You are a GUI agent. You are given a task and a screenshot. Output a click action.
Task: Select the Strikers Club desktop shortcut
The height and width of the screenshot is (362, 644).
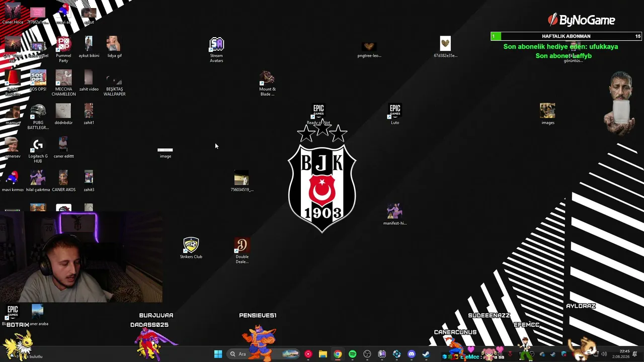(191, 248)
